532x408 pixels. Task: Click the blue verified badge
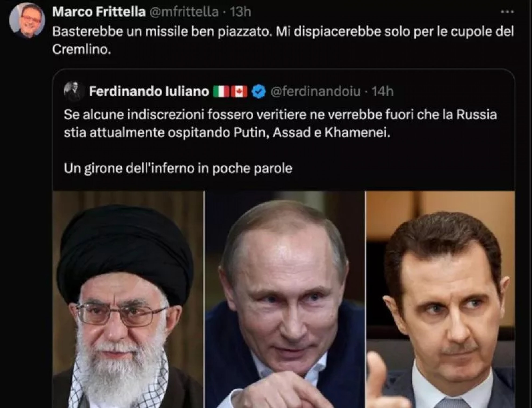[259, 91]
